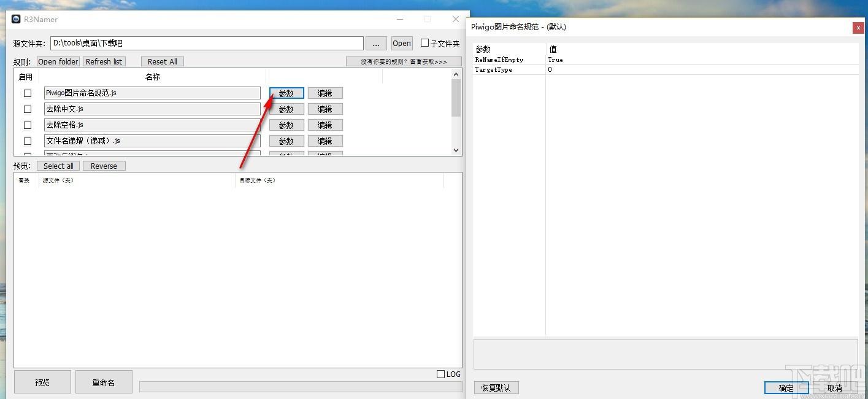This screenshot has width=868, height=399.
Task: Click the Open folder button
Action: [x=58, y=61]
